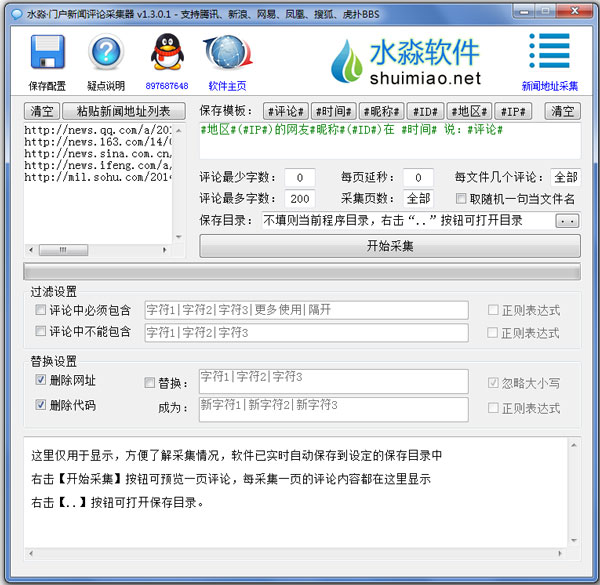This screenshot has height=585, width=600.
Task: Uncheck 删除网址 checkbox
Action: click(40, 380)
